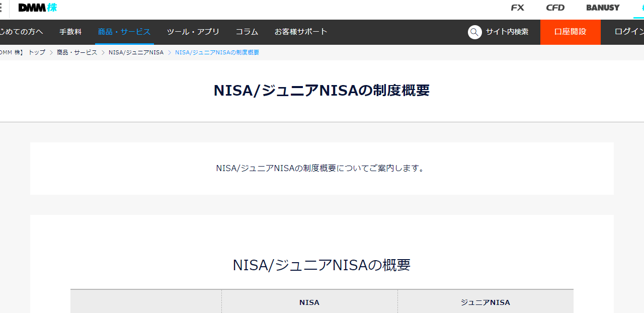This screenshot has width=644, height=313.
Task: Click the DMM株 logo
Action: [37, 8]
